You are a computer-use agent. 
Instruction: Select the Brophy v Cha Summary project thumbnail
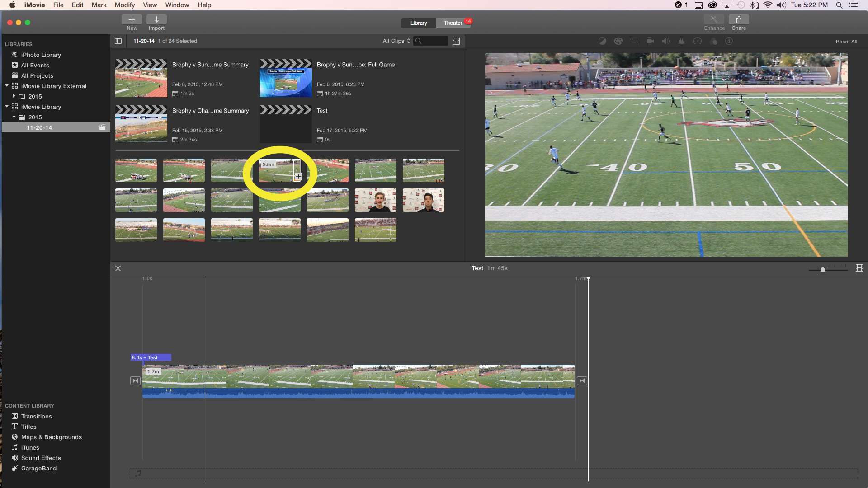(141, 124)
